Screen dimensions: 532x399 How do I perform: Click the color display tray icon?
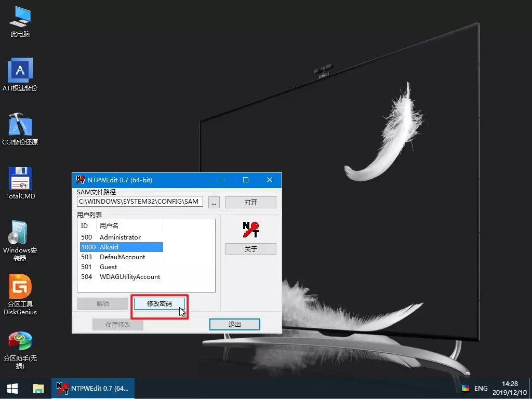[x=465, y=388]
